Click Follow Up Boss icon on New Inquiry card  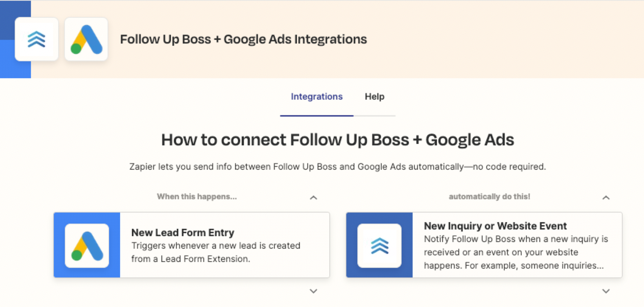coord(379,246)
